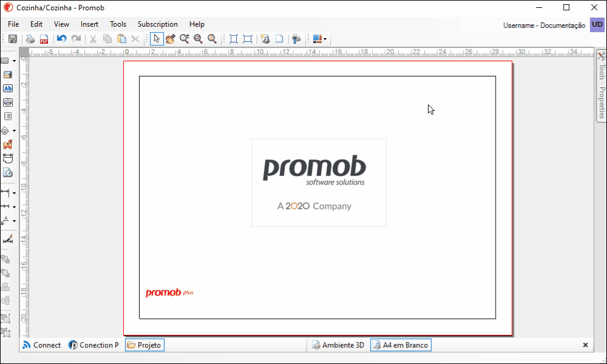
Task: Close the current bottom tab with X
Action: (x=585, y=345)
